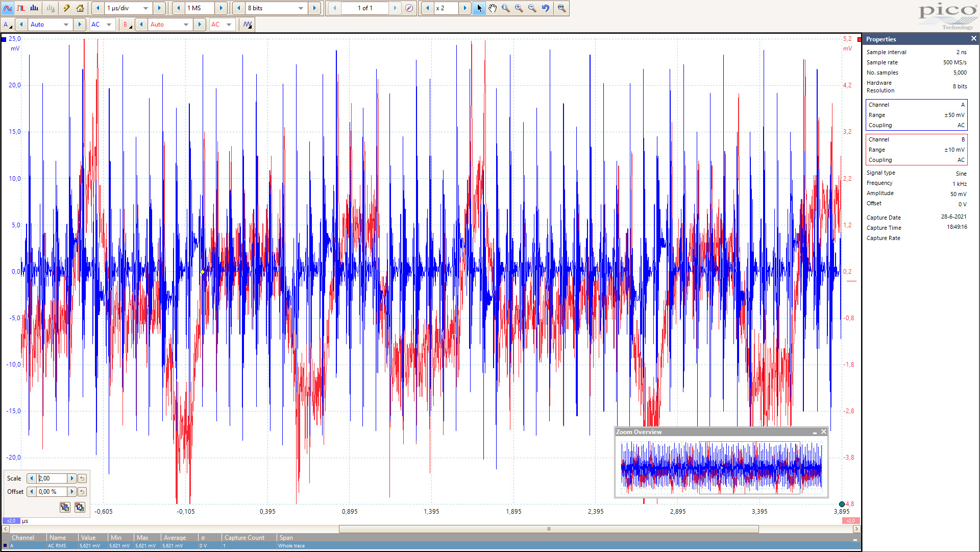Screen dimensions: 980x552
Task: Increase the 1 MS sample count
Action: pyautogui.click(x=221, y=8)
